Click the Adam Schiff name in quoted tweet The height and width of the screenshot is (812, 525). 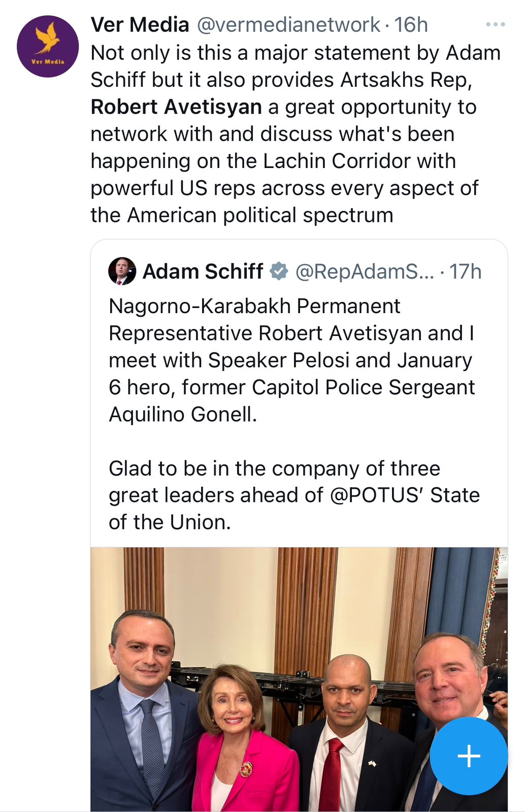[203, 272]
